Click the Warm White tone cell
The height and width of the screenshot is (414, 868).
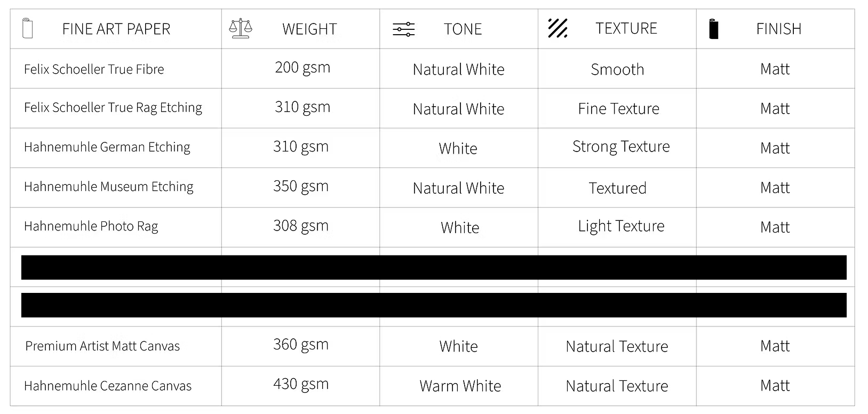click(x=460, y=386)
